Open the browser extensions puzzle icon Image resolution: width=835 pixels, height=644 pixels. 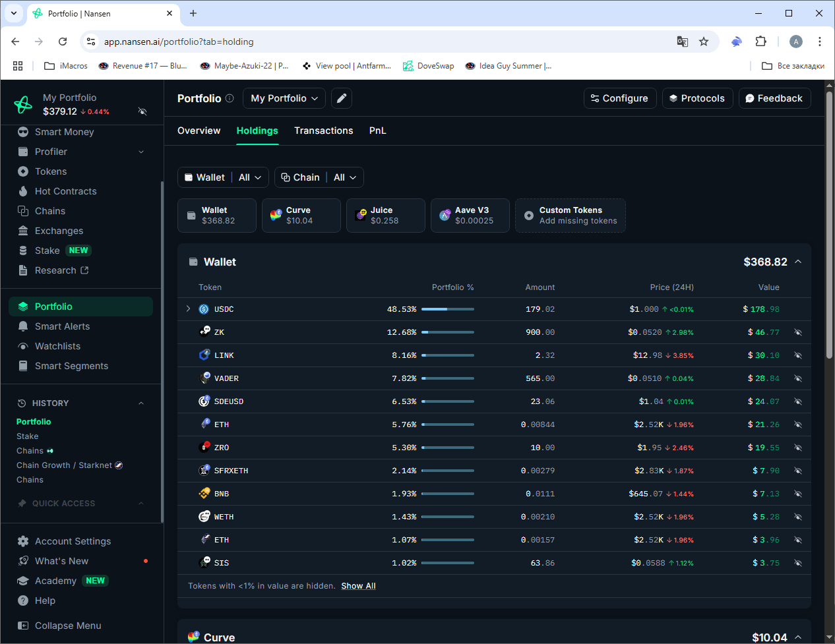760,42
